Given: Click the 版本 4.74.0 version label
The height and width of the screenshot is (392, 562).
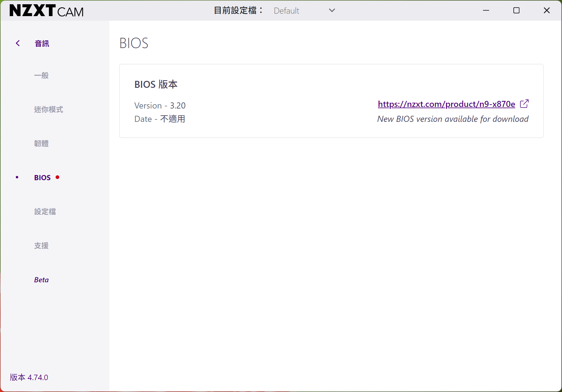Looking at the screenshot, I should pyautogui.click(x=29, y=377).
